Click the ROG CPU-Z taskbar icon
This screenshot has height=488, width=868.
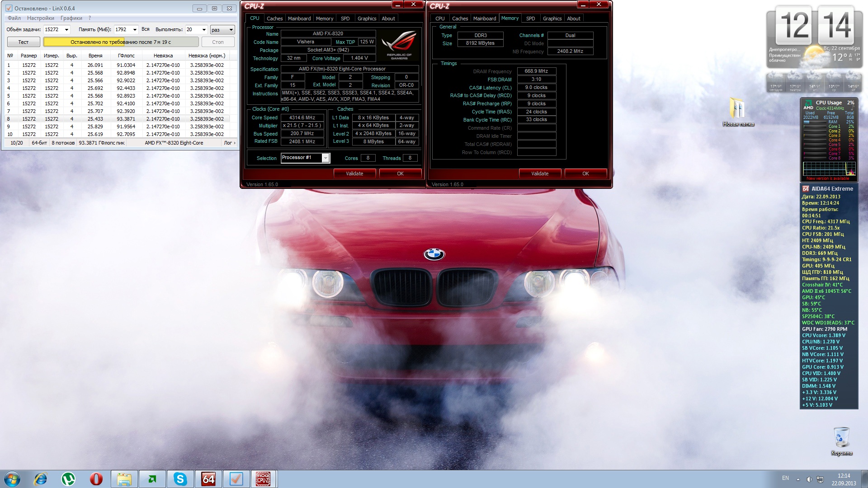coord(263,479)
